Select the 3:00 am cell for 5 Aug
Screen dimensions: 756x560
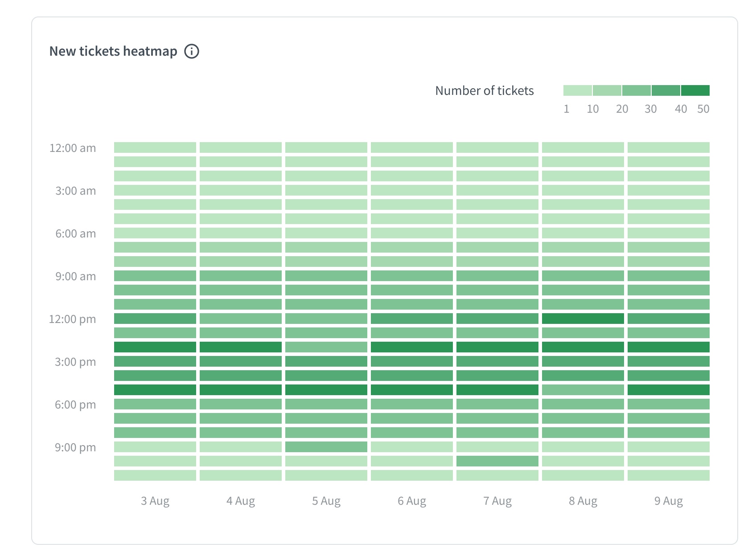(326, 190)
